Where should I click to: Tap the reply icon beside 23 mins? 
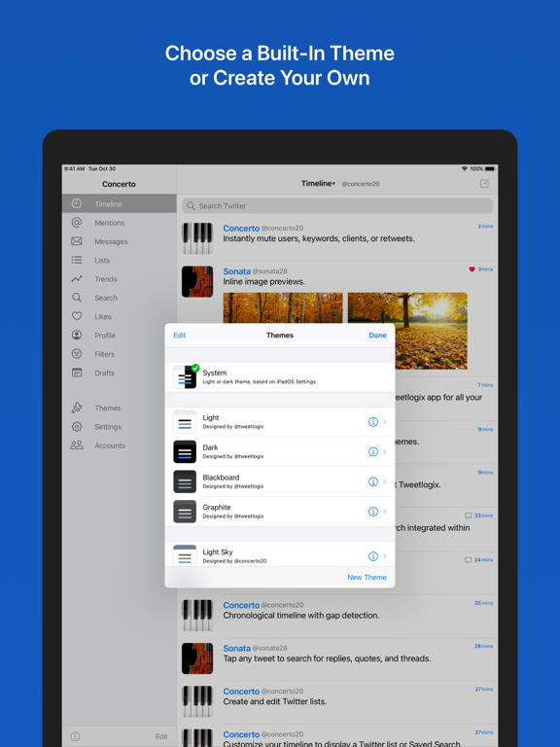[468, 516]
